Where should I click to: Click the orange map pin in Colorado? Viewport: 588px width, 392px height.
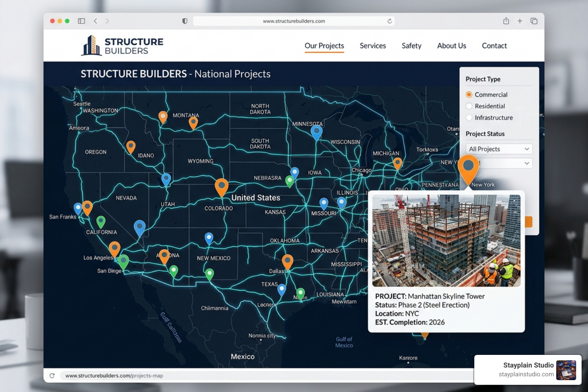pos(222,188)
